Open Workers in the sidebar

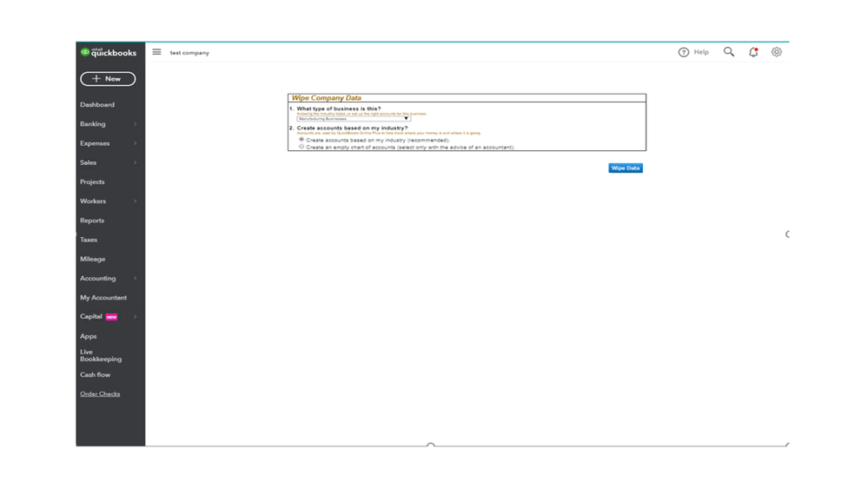92,201
